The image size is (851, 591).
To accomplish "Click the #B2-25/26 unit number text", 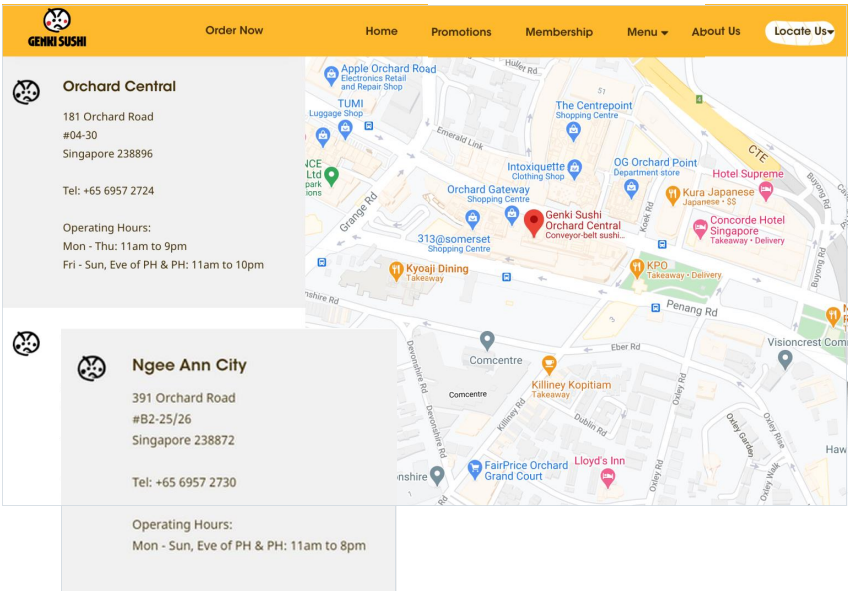I will [162, 419].
